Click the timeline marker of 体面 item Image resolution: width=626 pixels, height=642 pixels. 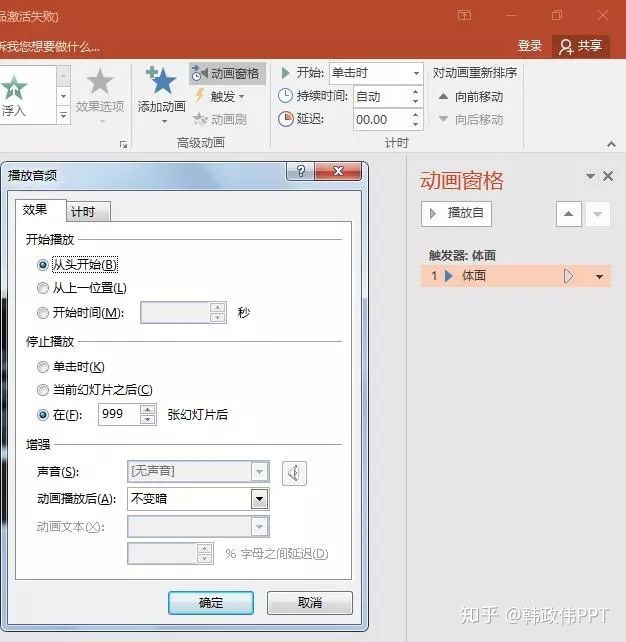[568, 276]
